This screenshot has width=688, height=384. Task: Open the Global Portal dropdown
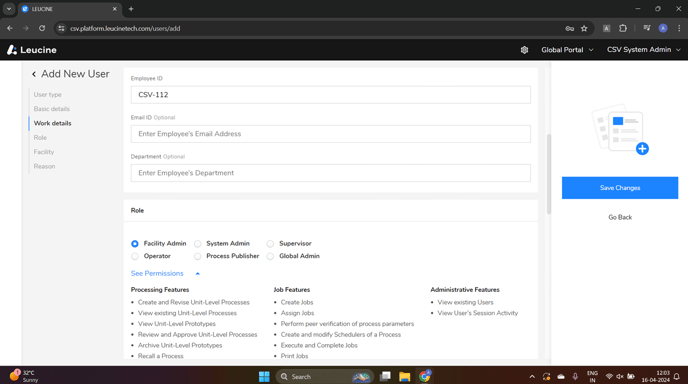click(x=567, y=50)
